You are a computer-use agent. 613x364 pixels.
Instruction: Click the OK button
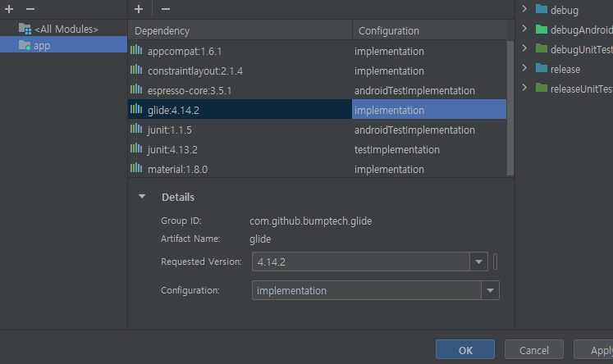(465, 349)
